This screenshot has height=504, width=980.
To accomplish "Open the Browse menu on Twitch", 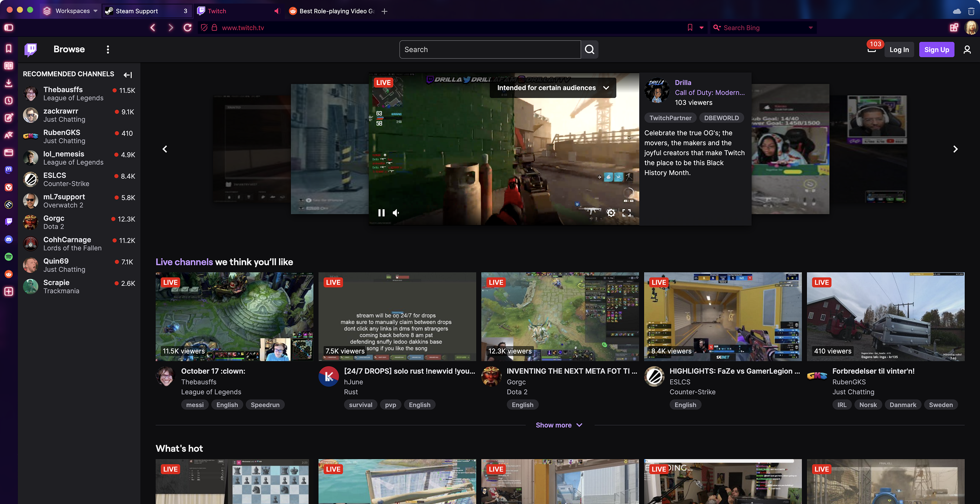I will coord(69,49).
